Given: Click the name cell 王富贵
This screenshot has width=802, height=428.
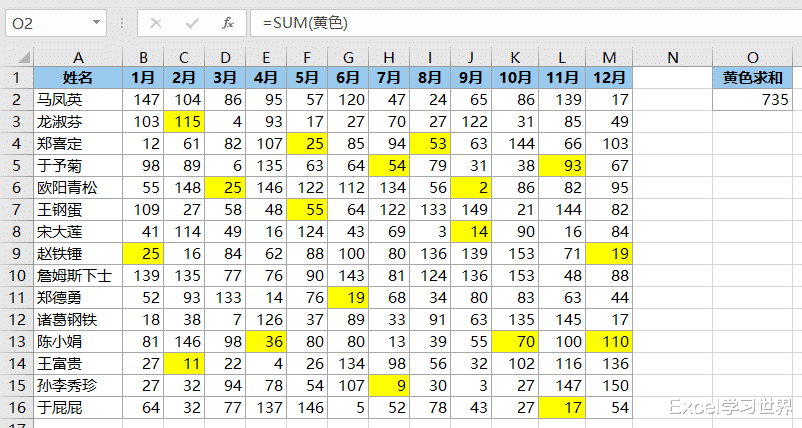Looking at the screenshot, I should coord(78,364).
